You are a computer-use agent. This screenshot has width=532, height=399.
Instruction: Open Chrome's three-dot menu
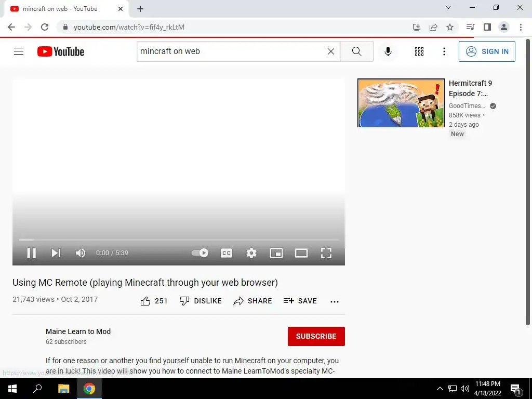click(x=521, y=27)
